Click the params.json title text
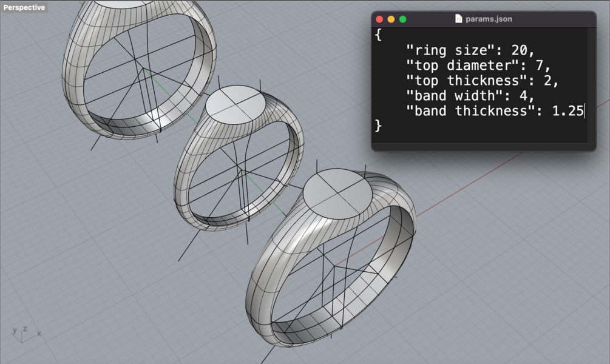The height and width of the screenshot is (364, 610). pos(489,19)
